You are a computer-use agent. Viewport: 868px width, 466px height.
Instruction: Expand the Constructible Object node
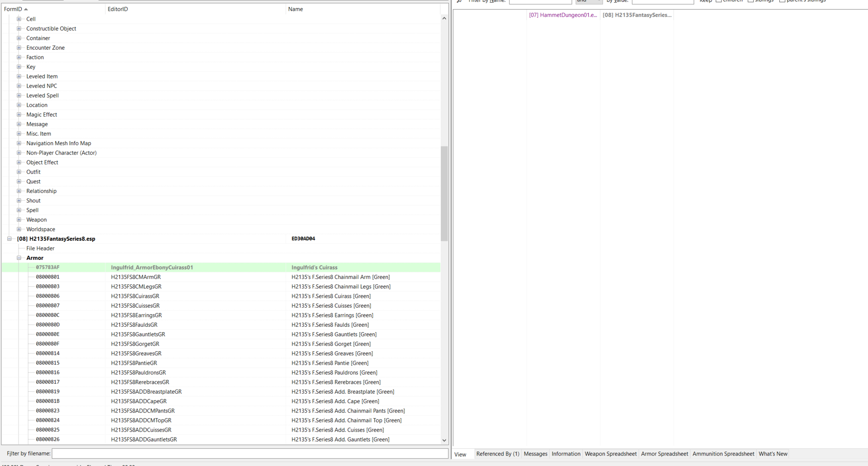(x=19, y=28)
